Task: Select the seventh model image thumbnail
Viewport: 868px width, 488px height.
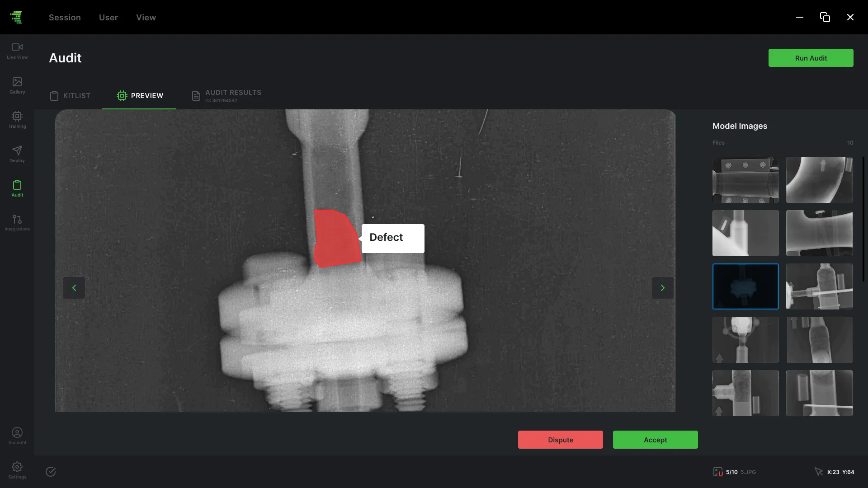Action: (745, 340)
